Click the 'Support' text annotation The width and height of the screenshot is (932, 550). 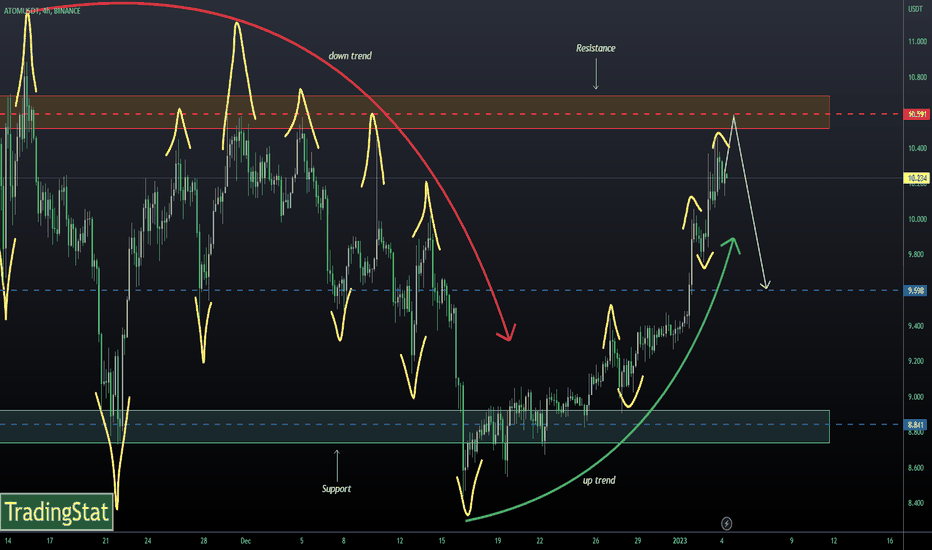[336, 489]
